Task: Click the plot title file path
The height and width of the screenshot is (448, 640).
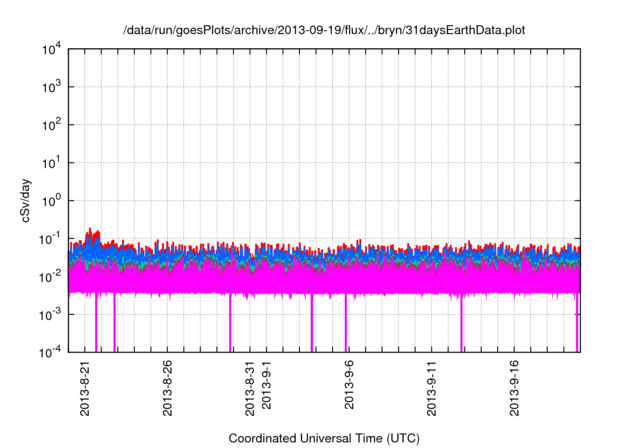Action: [324, 30]
